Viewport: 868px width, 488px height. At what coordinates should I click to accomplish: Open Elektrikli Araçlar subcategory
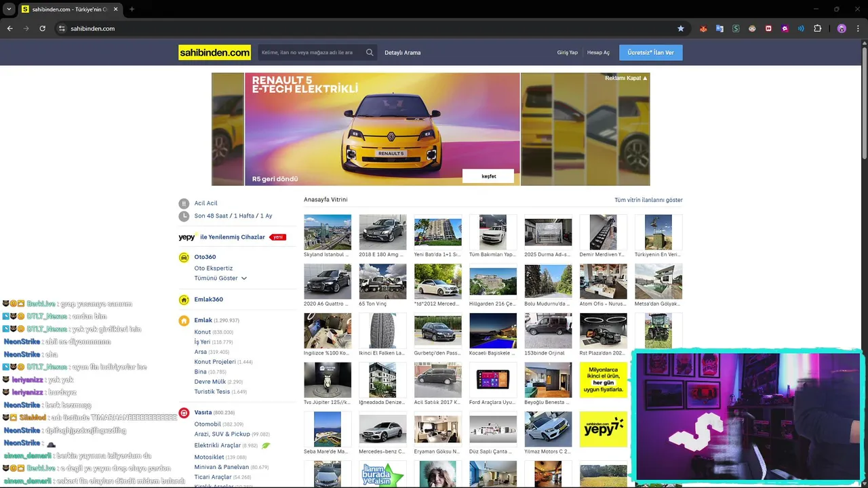(x=218, y=445)
